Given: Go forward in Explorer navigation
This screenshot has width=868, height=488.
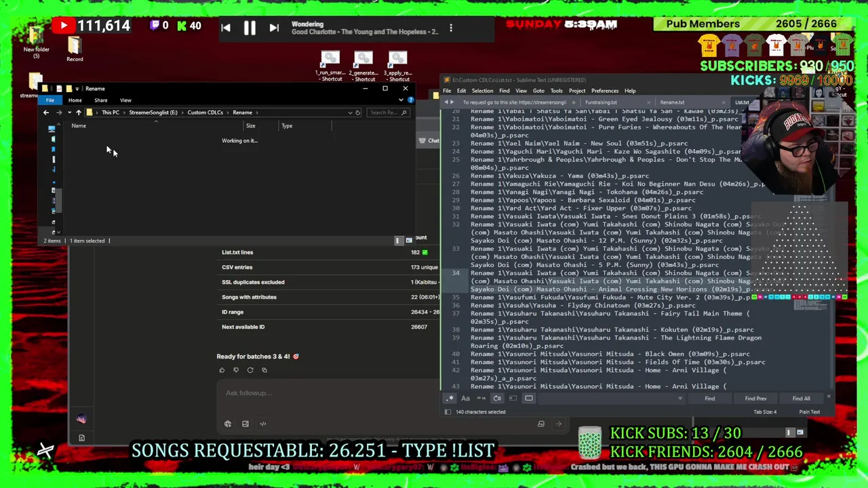Looking at the screenshot, I should [59, 113].
